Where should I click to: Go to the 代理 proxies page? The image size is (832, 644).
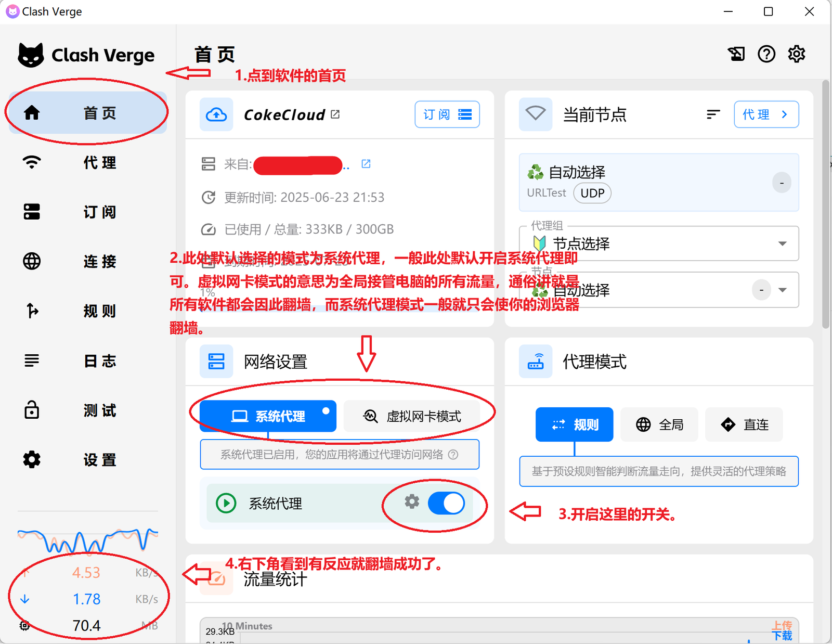[x=88, y=162]
